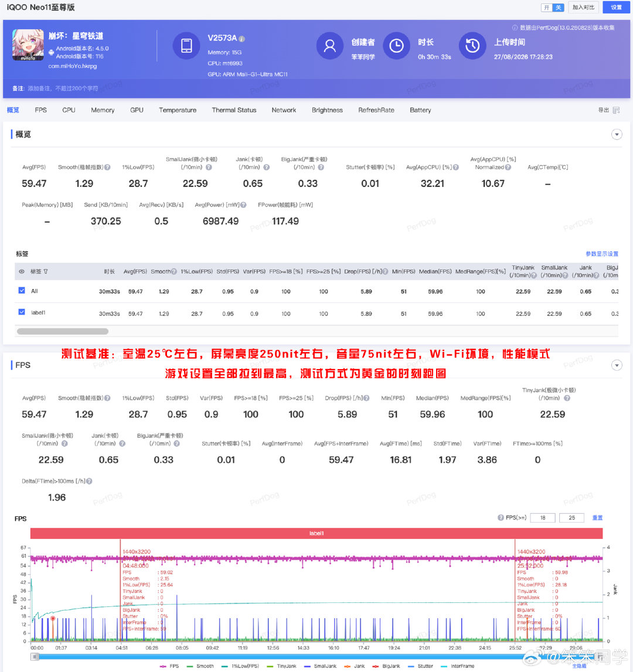This screenshot has width=633, height=672.
Task: Toggle FPS series in chart legend
Action: 169,666
